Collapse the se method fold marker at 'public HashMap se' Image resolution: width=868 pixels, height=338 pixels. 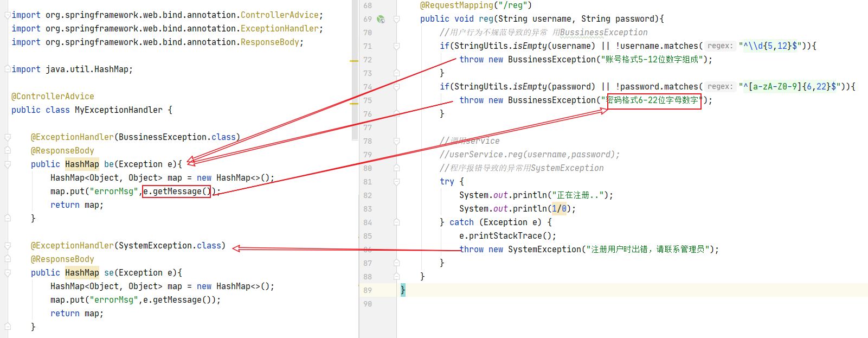click(8, 273)
